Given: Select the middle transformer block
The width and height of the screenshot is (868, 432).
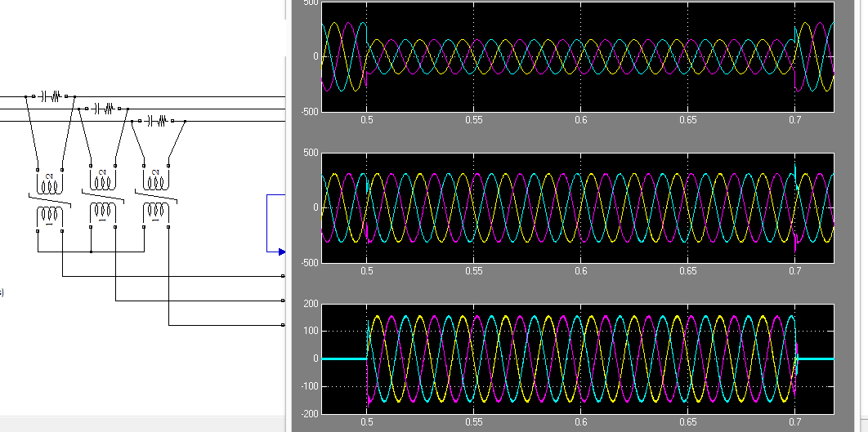Looking at the screenshot, I should point(103,195).
